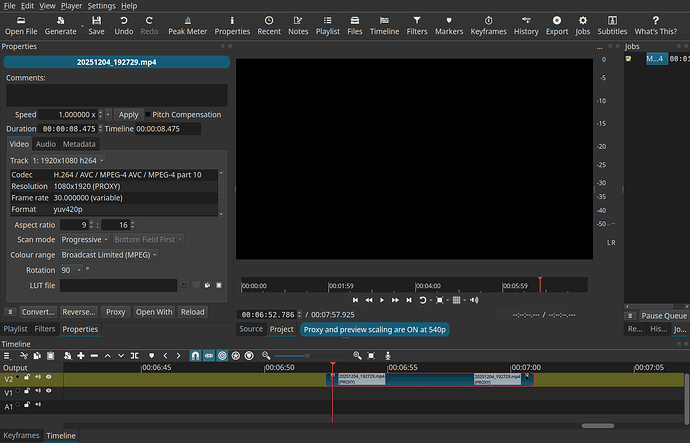Open the player grid options dropdown
The image size is (690, 443).
(x=465, y=300)
